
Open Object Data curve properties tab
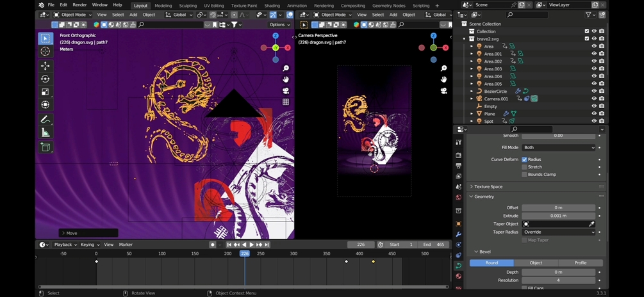coord(459,266)
